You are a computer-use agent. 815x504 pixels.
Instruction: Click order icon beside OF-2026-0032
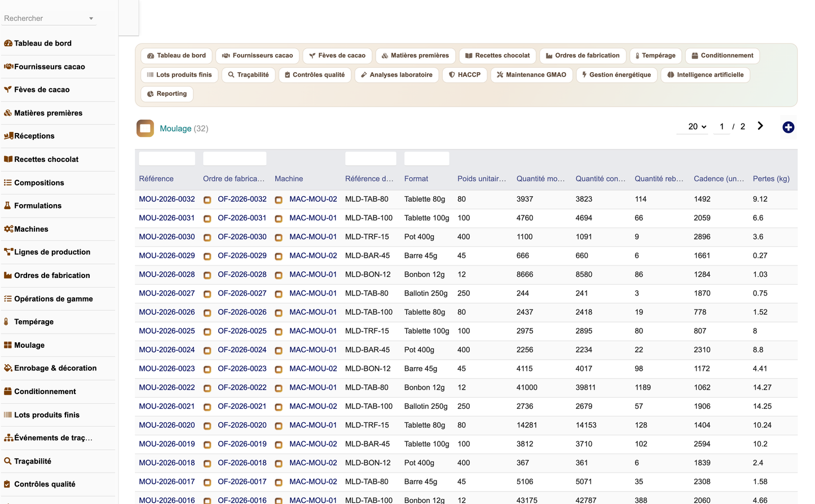pyautogui.click(x=208, y=200)
